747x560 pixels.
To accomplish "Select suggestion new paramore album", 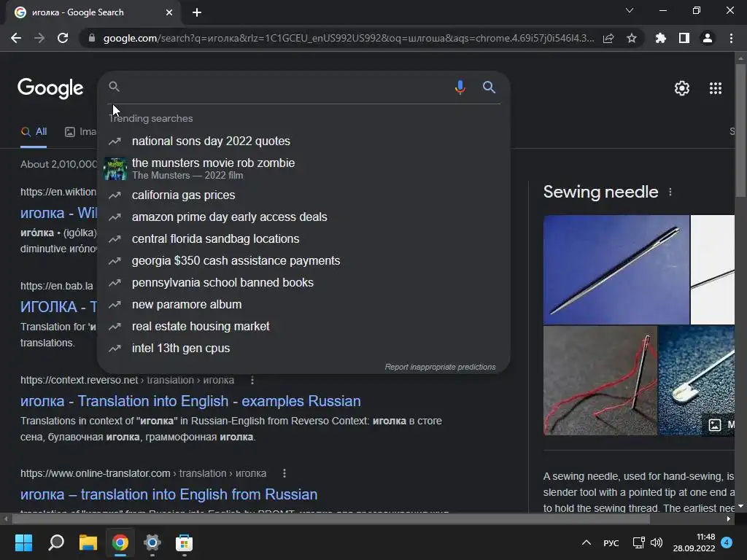I will click(x=304, y=305).
